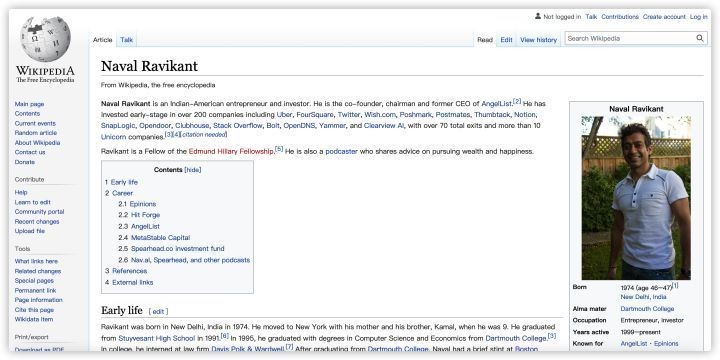Click the Create account link
This screenshot has height=360, width=720.
[x=664, y=17]
